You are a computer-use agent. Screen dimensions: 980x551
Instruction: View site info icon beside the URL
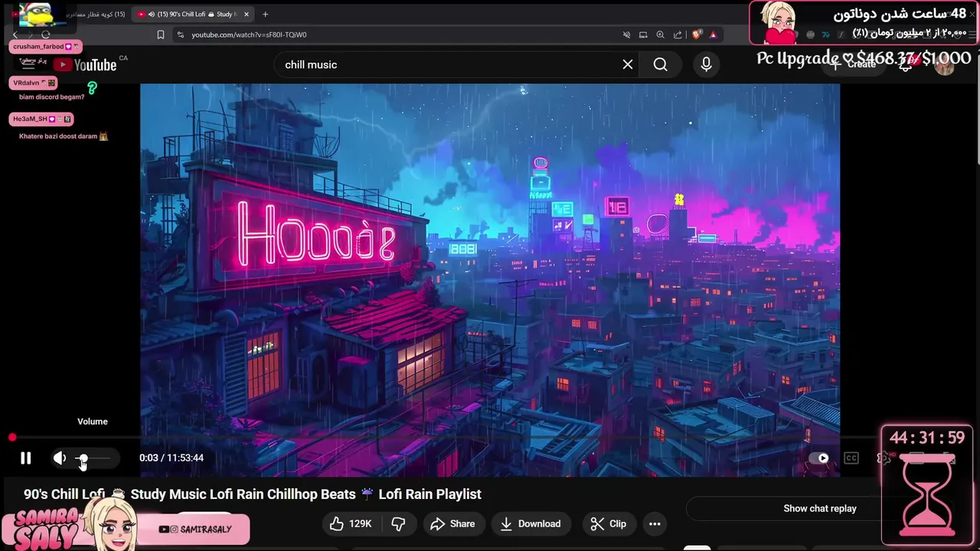coord(180,34)
